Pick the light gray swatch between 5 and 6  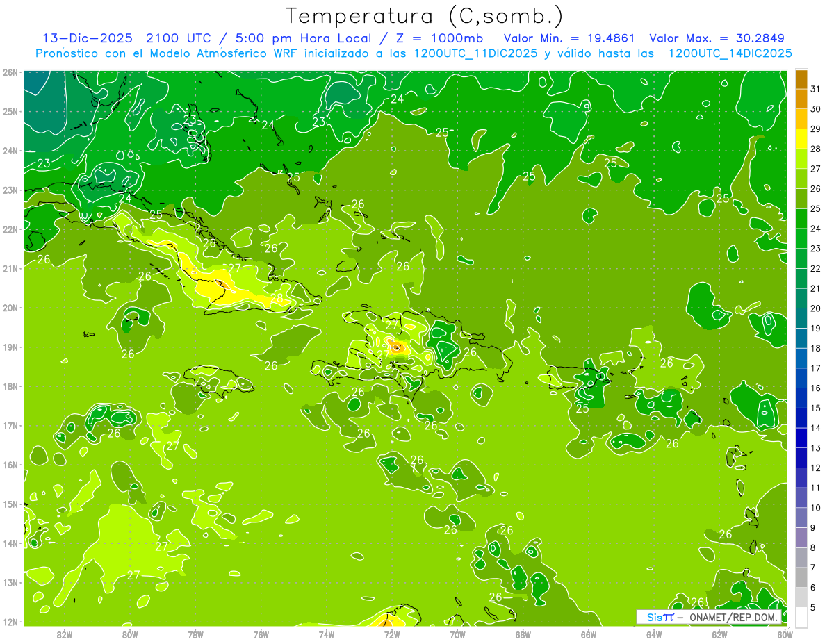pos(801,597)
